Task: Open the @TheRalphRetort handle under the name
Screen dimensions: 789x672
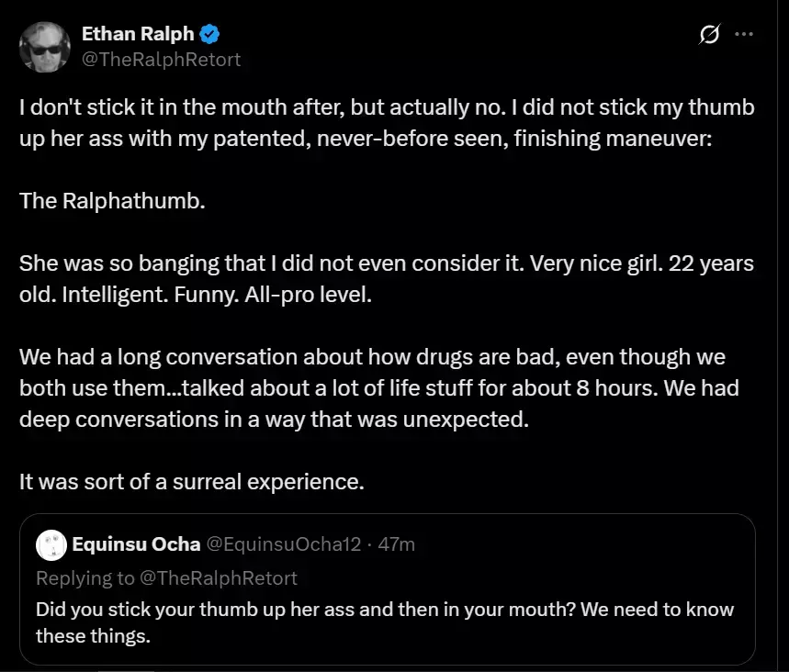Action: (161, 60)
